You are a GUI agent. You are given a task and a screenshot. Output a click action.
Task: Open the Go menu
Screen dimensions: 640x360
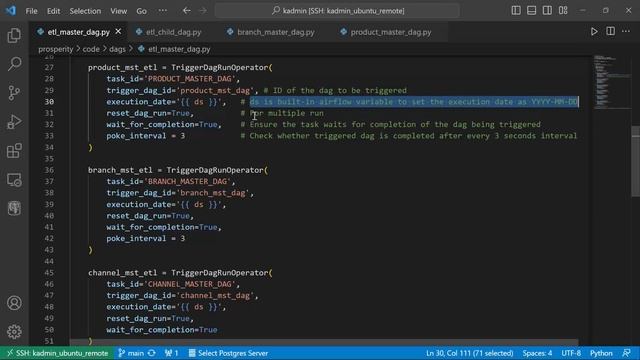pos(141,11)
